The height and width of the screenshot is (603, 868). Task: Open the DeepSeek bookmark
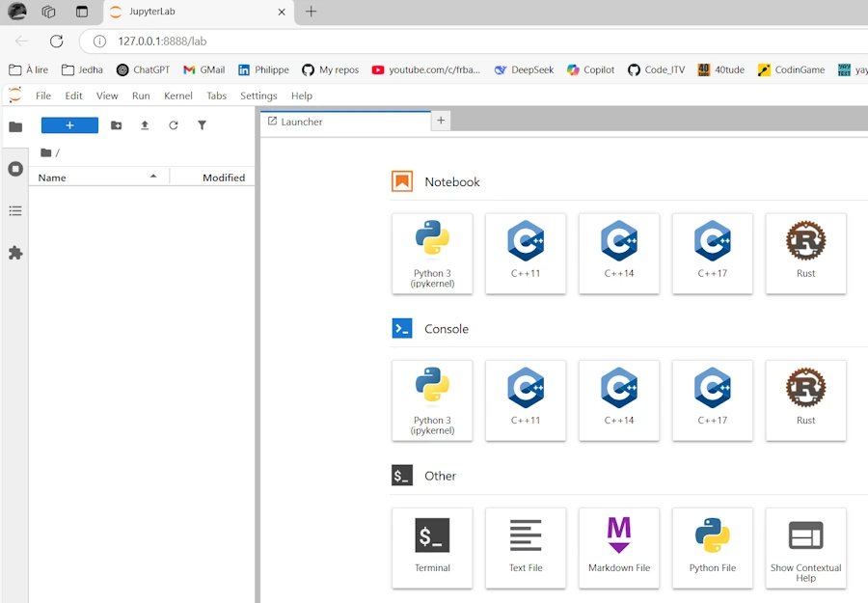[x=524, y=69]
